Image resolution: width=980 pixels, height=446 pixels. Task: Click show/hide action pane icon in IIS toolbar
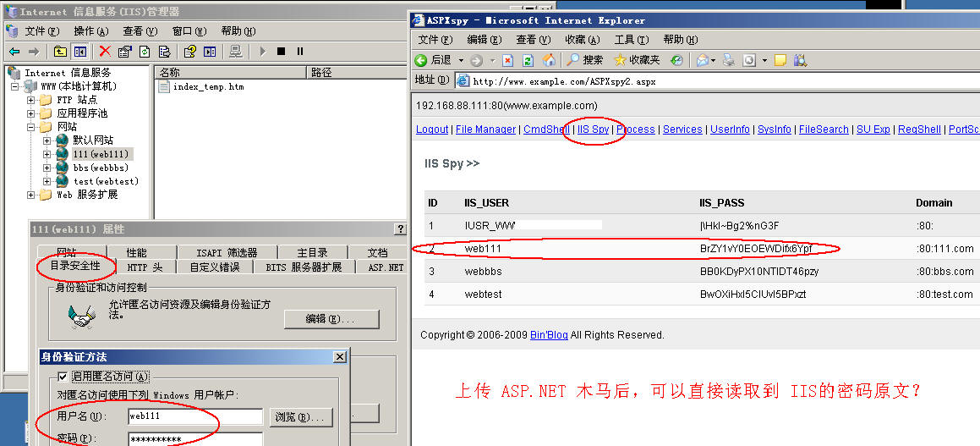coord(210,52)
